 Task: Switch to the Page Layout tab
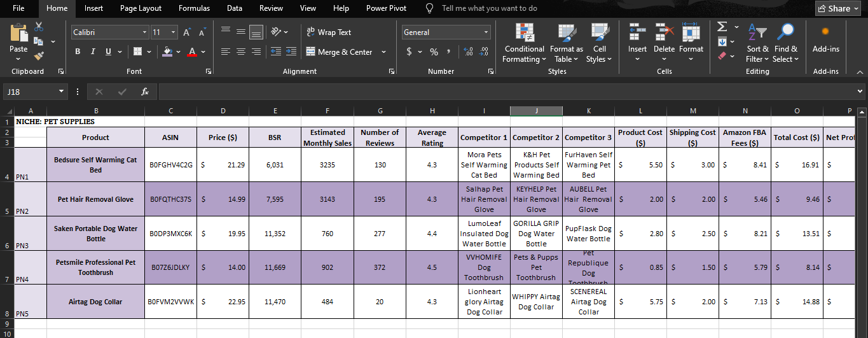[141, 8]
